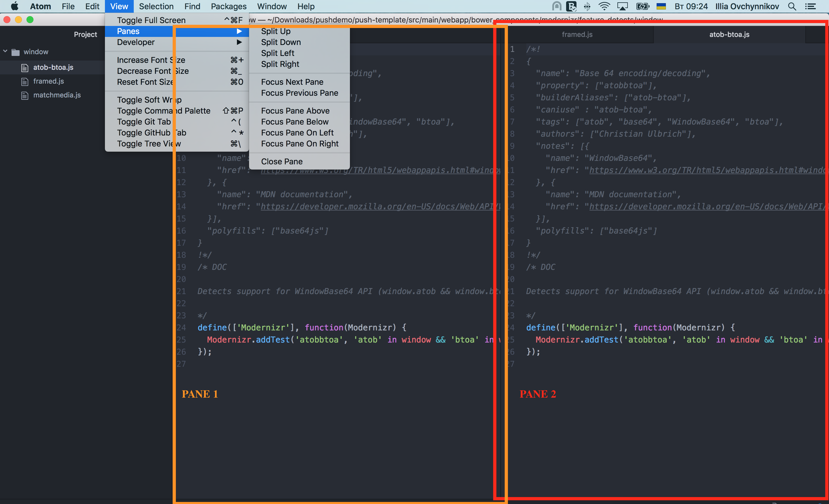Open the Packages menu
The height and width of the screenshot is (504, 829).
click(x=229, y=6)
